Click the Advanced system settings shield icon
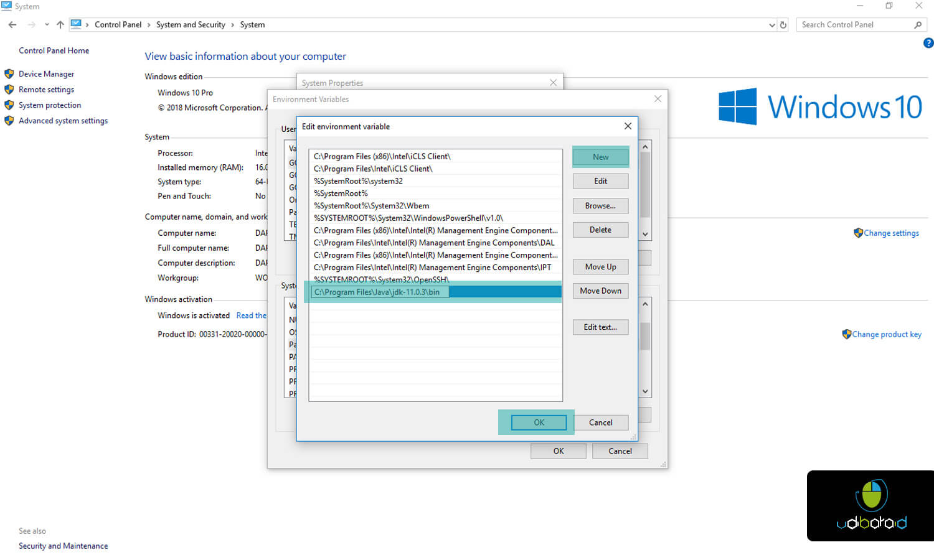Viewport: 934px width, 560px height. [x=9, y=121]
